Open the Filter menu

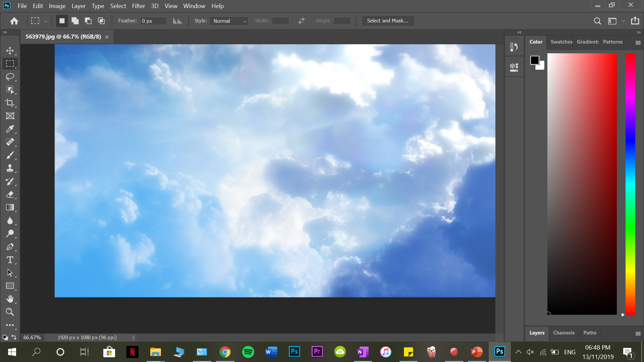(139, 6)
